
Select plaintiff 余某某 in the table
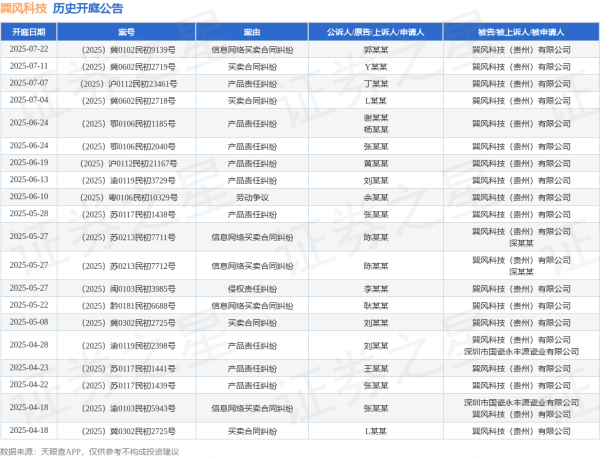click(376, 197)
